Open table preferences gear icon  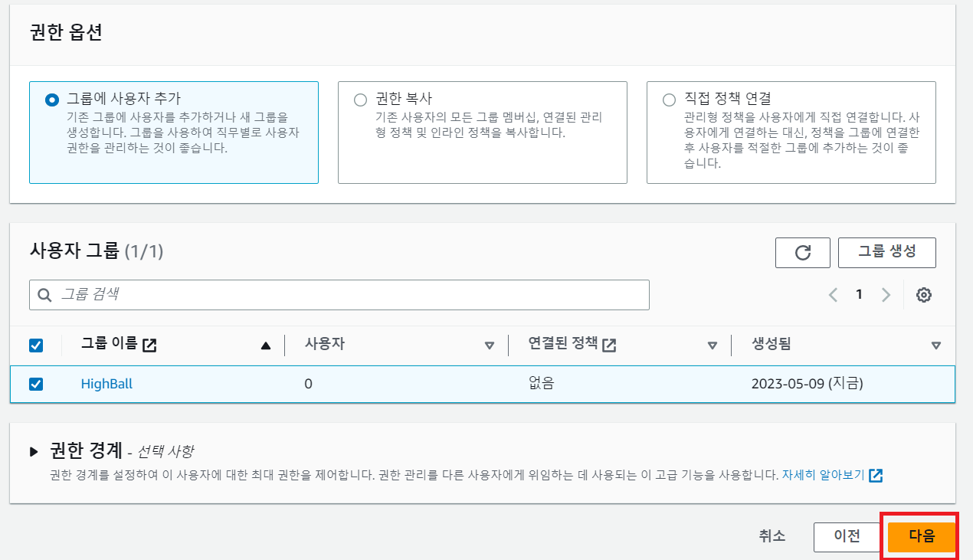tap(924, 295)
